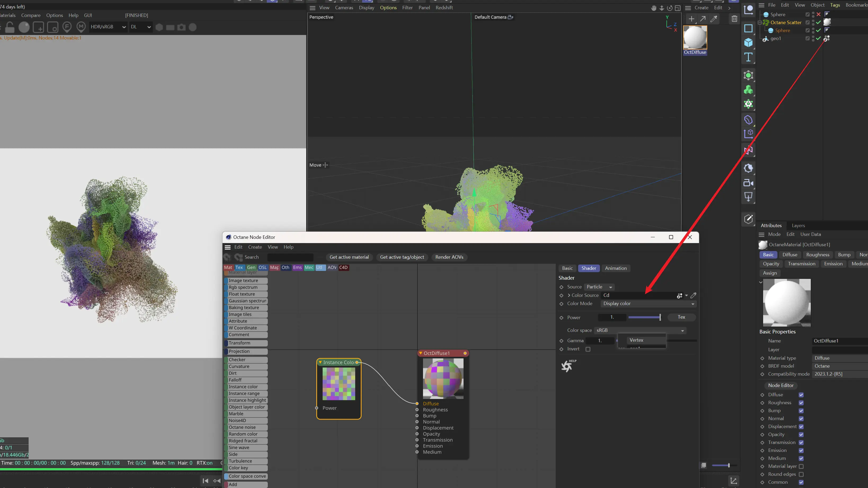Click the lock icon in Octane Live Viewer toolbar
This screenshot has height=488, width=868.
(x=10, y=27)
